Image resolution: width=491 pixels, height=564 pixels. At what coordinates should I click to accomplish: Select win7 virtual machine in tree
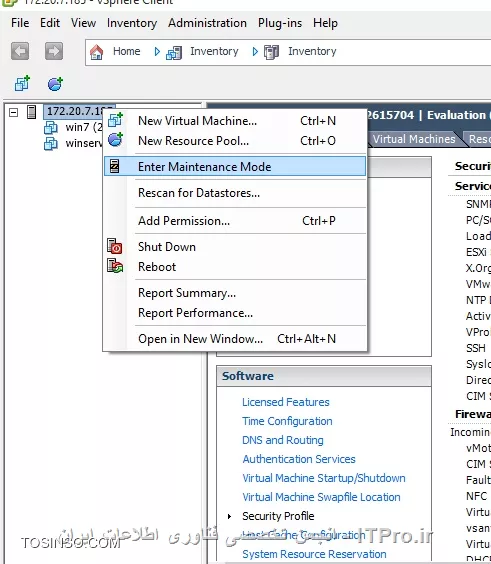[x=83, y=127]
